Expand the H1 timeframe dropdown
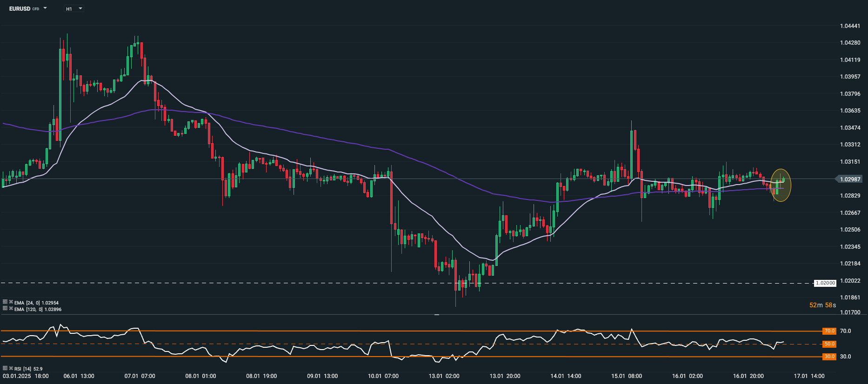 [80, 8]
